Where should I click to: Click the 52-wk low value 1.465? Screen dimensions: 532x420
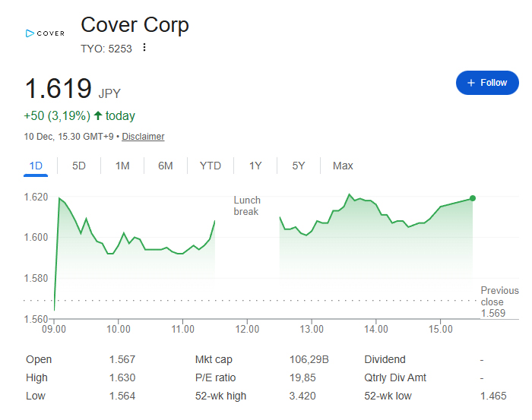point(493,396)
